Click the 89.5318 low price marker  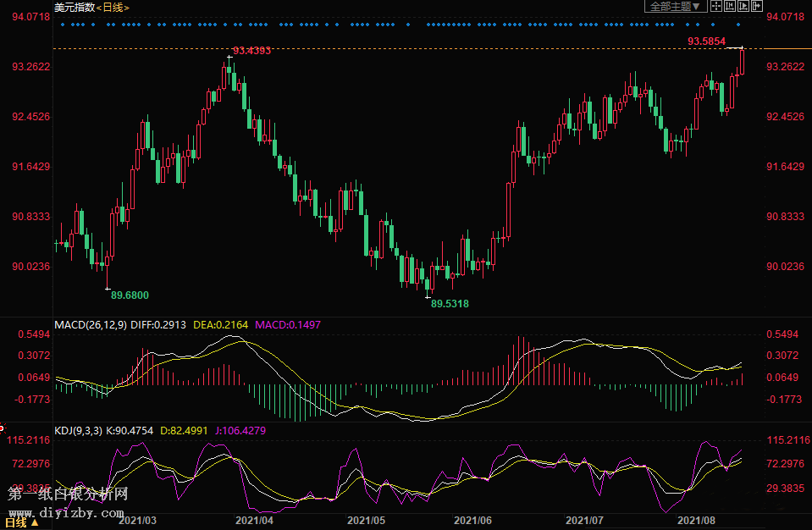[450, 303]
